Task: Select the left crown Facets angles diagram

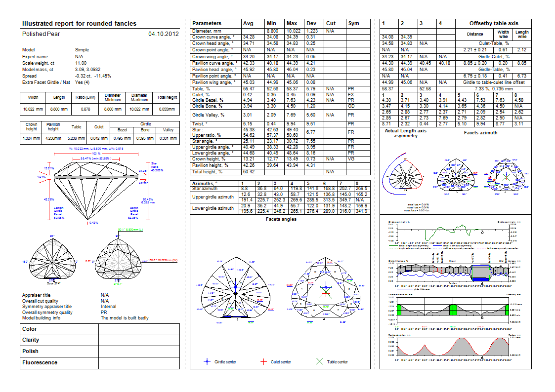Action: 236,286
